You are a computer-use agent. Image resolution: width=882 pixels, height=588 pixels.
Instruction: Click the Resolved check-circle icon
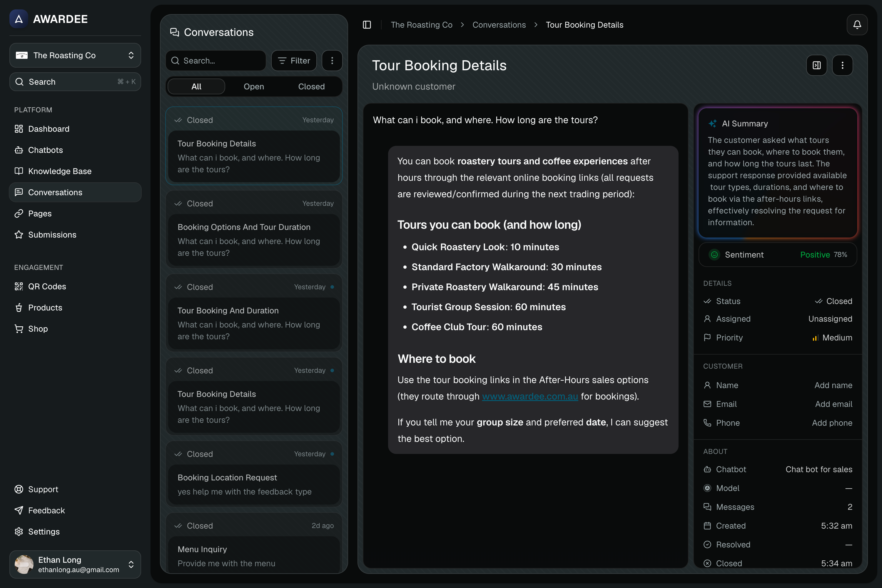click(x=707, y=544)
